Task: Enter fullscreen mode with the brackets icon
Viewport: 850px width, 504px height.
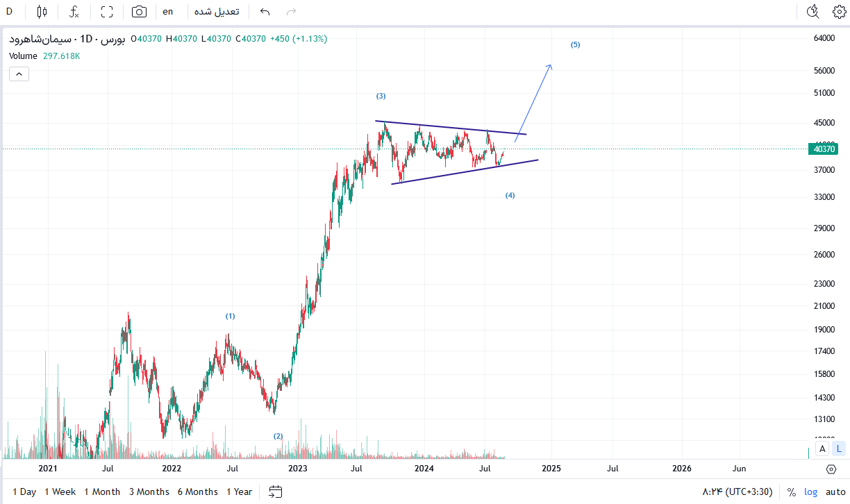Action: [106, 12]
